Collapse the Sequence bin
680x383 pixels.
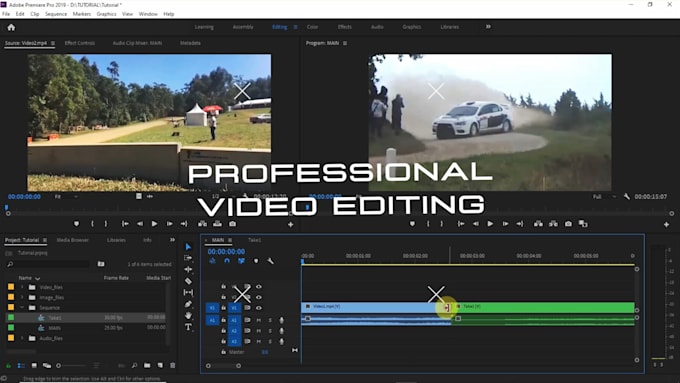click(23, 308)
